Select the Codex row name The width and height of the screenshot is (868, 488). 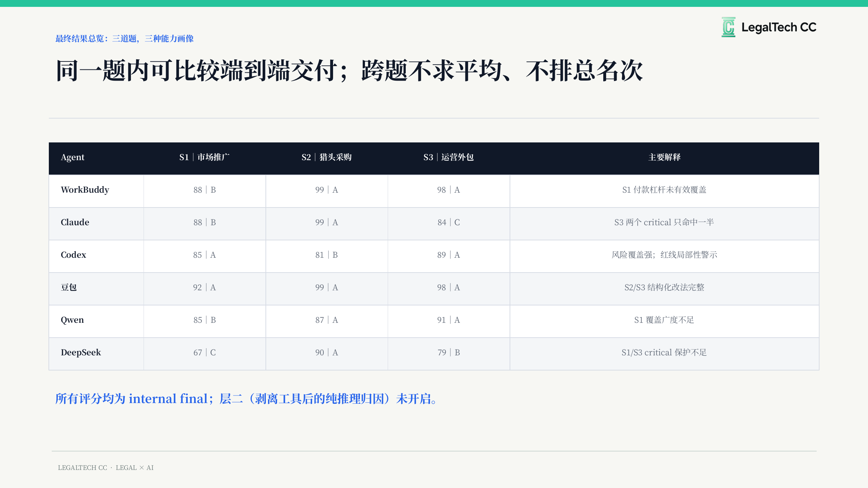click(73, 255)
